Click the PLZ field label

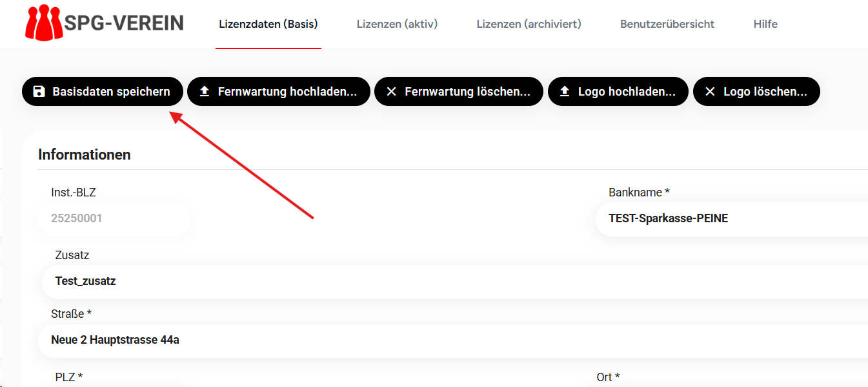[69, 377]
